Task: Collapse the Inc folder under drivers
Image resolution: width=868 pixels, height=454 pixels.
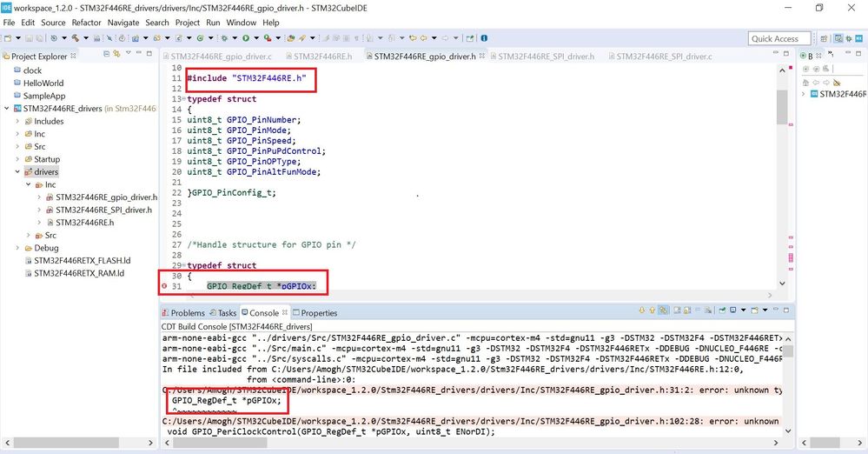Action: [x=28, y=184]
